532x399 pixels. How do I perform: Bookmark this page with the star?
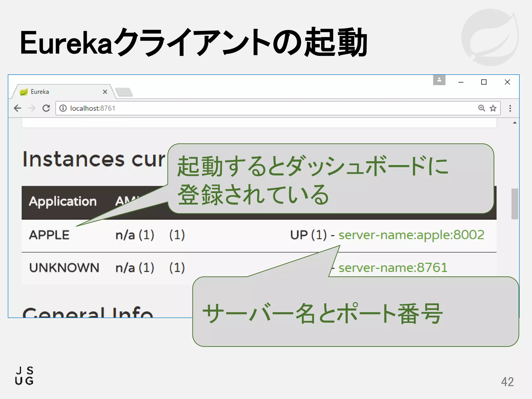[493, 108]
